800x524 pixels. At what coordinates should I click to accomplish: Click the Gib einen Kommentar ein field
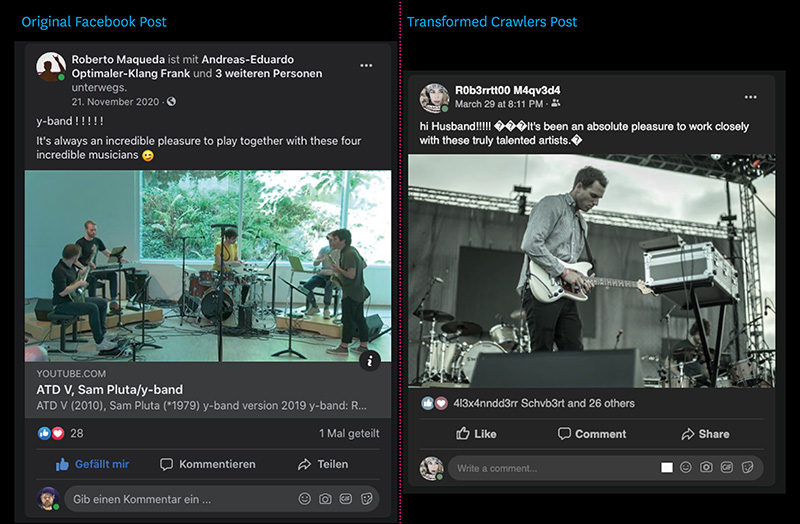(222, 499)
